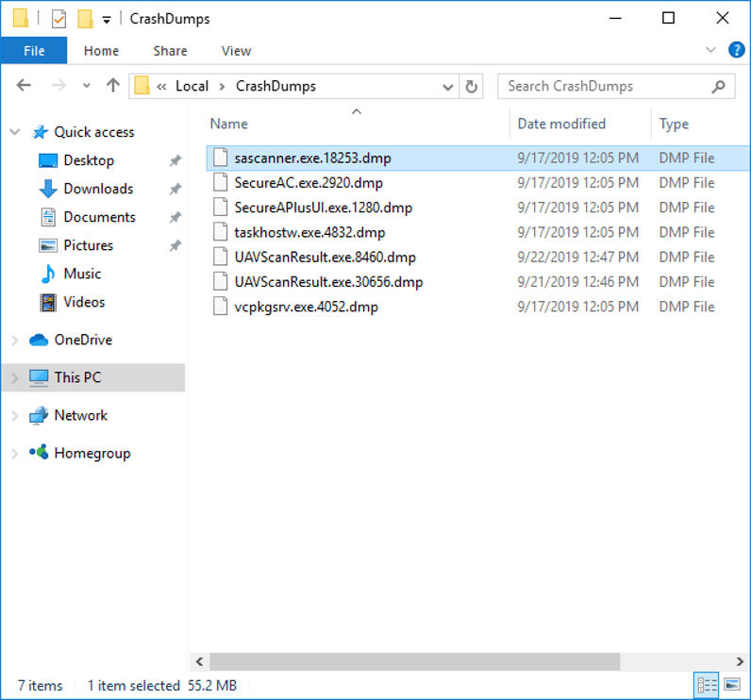
Task: Switch to the View ribbon tab
Action: point(236,51)
